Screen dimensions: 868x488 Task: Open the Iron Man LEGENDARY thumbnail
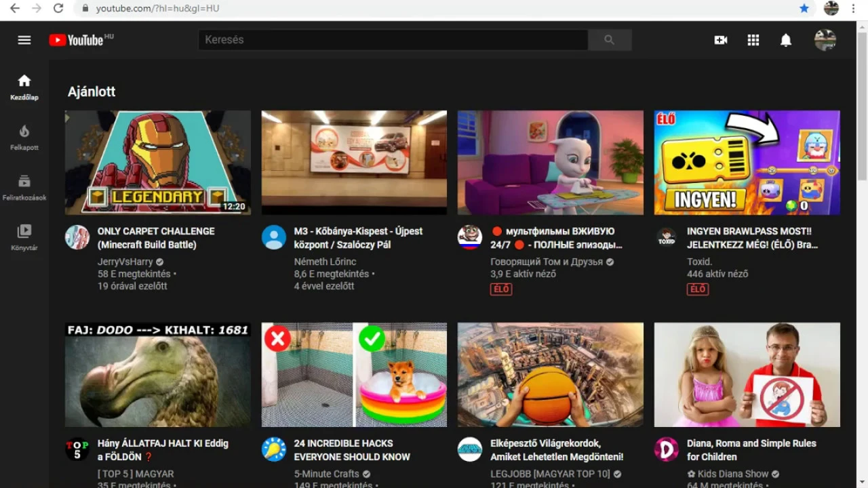point(158,163)
